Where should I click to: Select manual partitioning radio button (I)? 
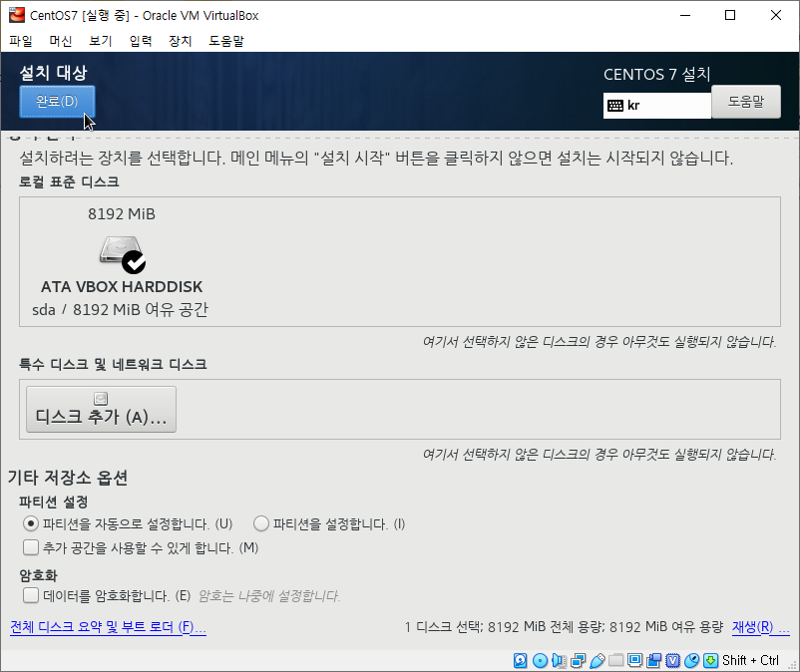[x=261, y=523]
